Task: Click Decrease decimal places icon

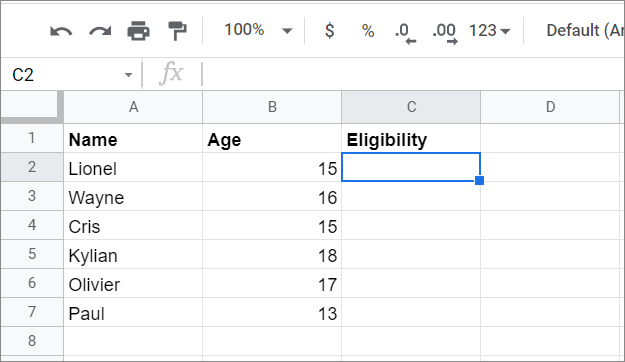Action: [x=405, y=32]
